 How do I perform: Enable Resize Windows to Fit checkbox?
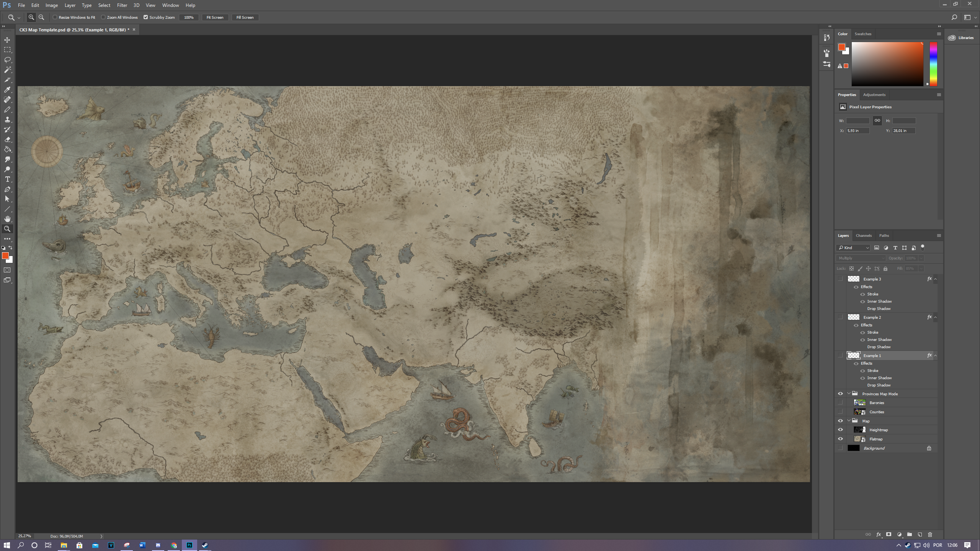click(x=55, y=17)
